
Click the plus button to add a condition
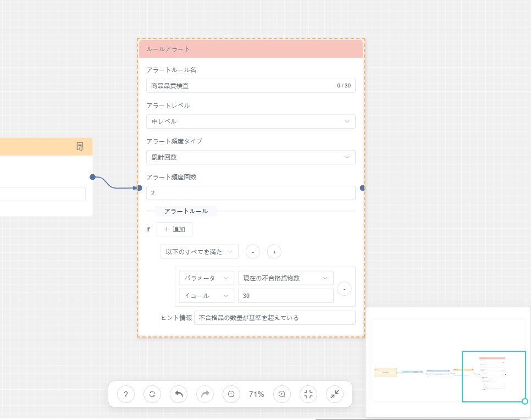274,252
